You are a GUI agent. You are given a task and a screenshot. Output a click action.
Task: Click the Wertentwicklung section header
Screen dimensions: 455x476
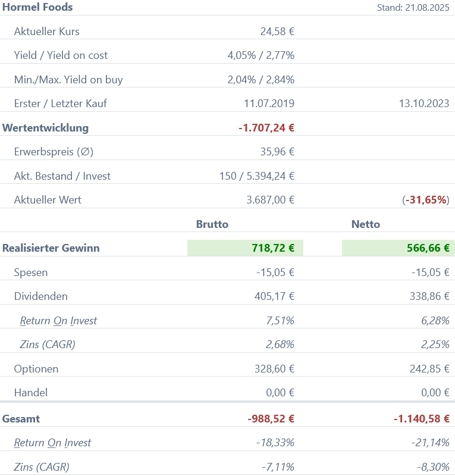[x=46, y=128]
